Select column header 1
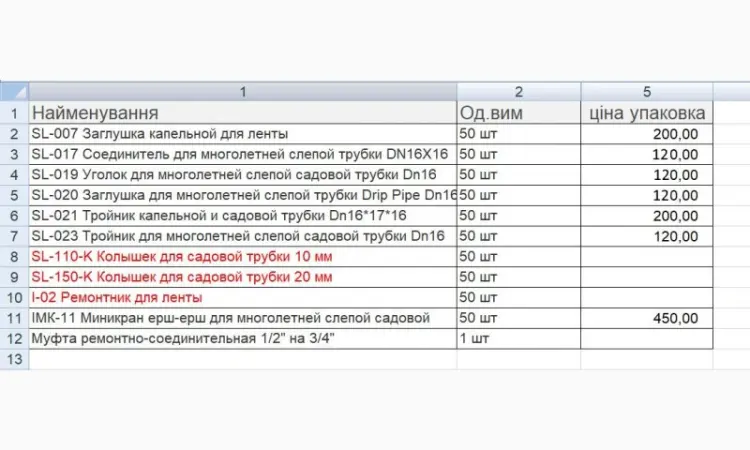The width and height of the screenshot is (750, 450). point(243,91)
